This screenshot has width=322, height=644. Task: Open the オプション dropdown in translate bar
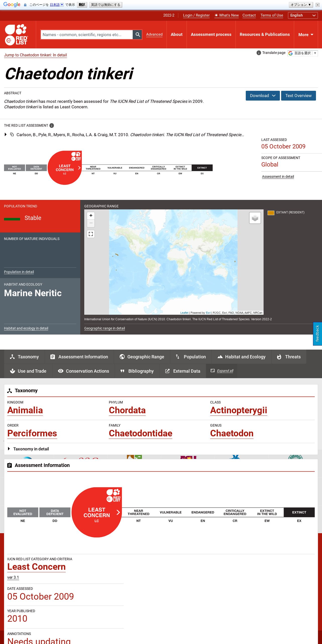300,5
